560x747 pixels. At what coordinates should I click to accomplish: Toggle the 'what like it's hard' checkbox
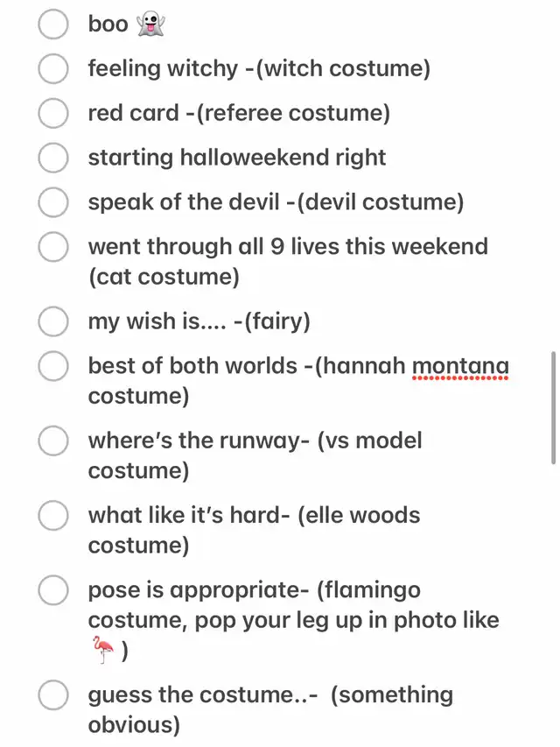[53, 516]
